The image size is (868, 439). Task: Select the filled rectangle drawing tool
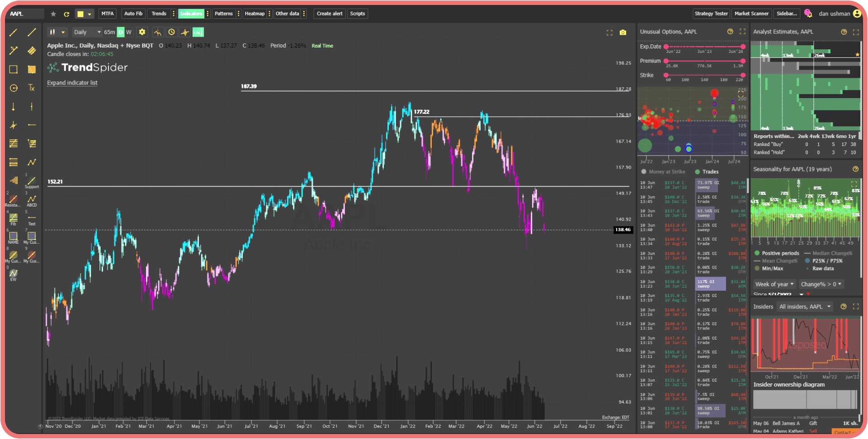32,69
